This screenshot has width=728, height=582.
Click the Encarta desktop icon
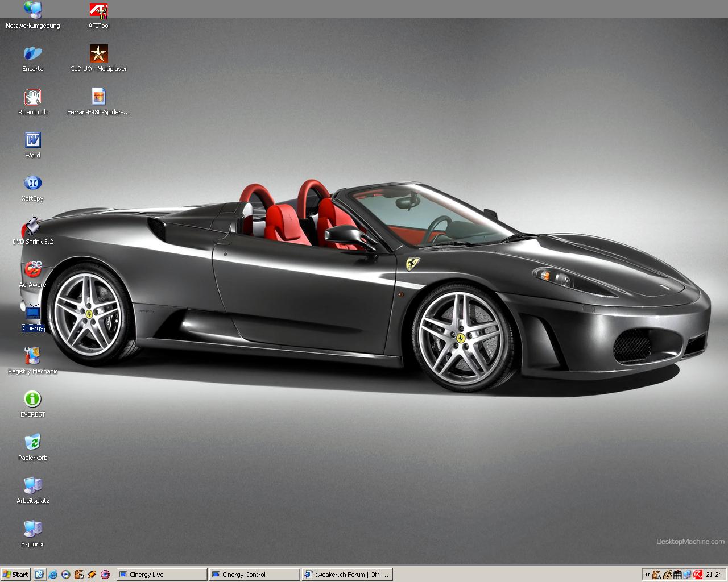pos(32,55)
